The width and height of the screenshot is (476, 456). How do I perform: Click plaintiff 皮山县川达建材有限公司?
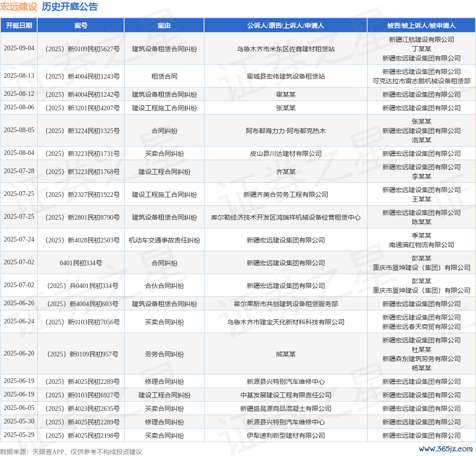(x=285, y=154)
